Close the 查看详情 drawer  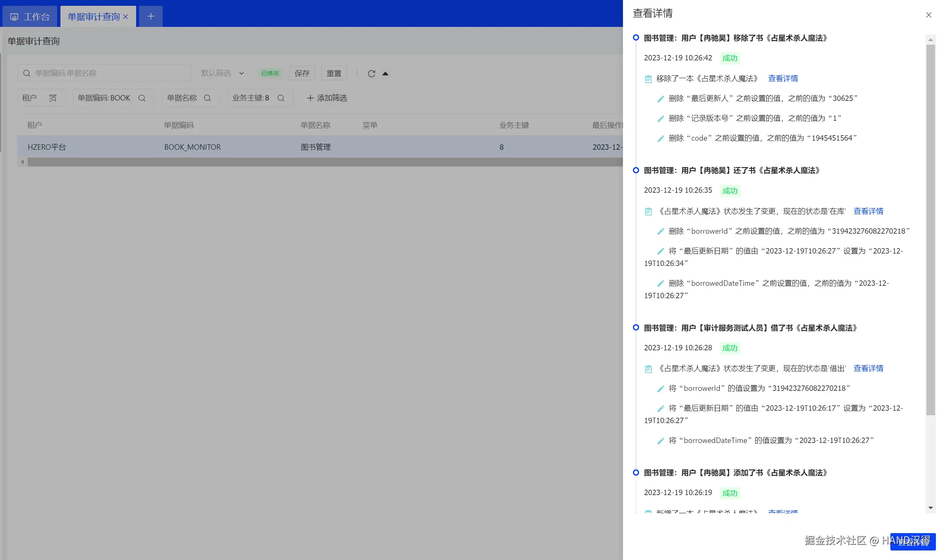pos(928,15)
